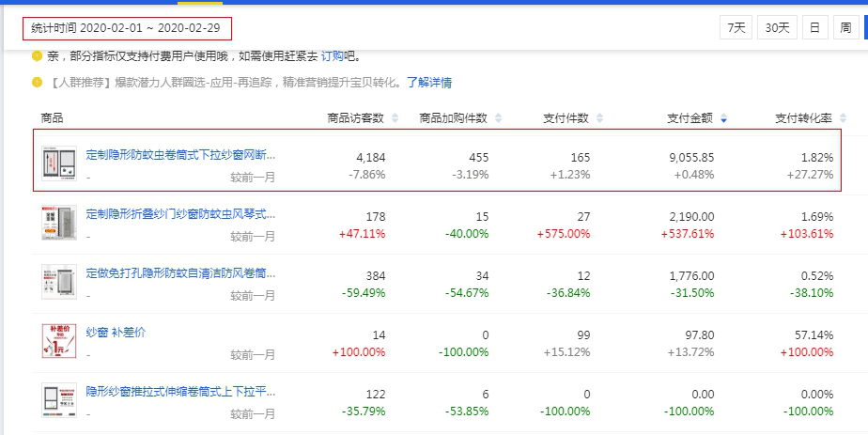Open 隐形纱窗推拉式伸缩卷筒式 product title link

(180, 391)
